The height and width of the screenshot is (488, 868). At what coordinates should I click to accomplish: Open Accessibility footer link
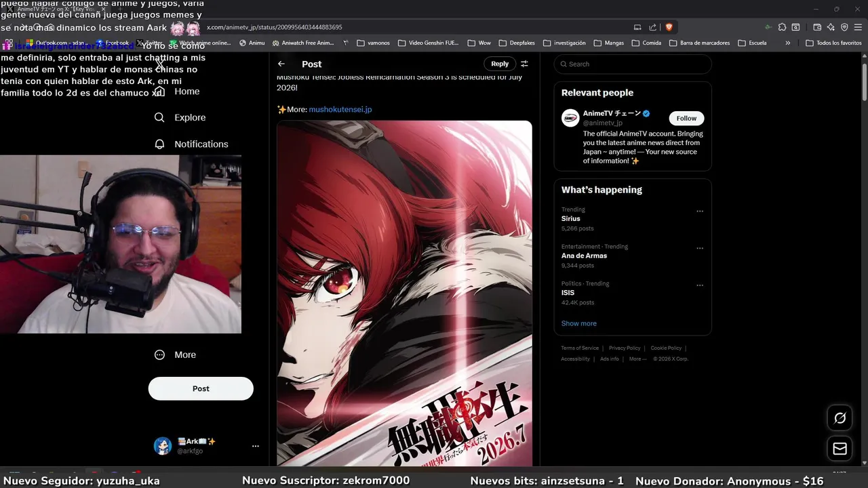[575, 359]
